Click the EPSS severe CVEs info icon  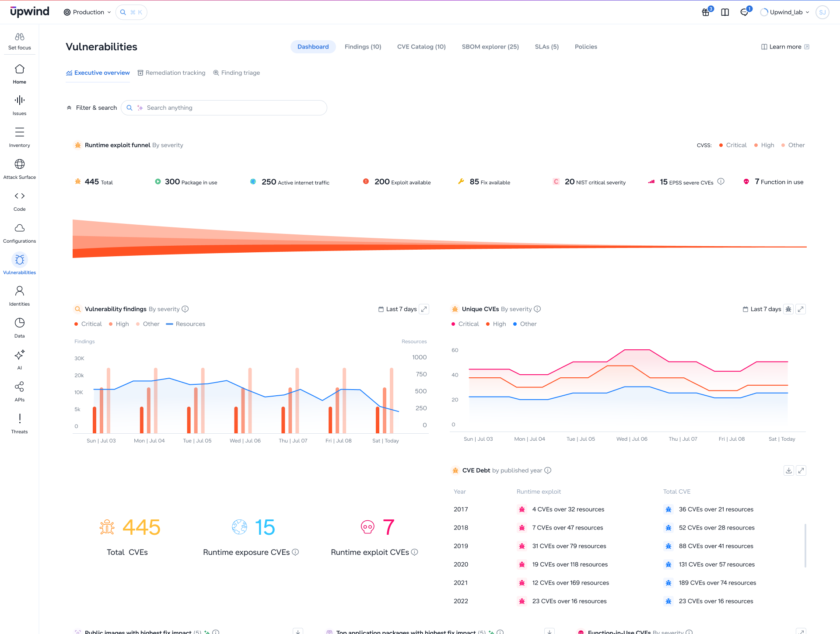pyautogui.click(x=721, y=181)
